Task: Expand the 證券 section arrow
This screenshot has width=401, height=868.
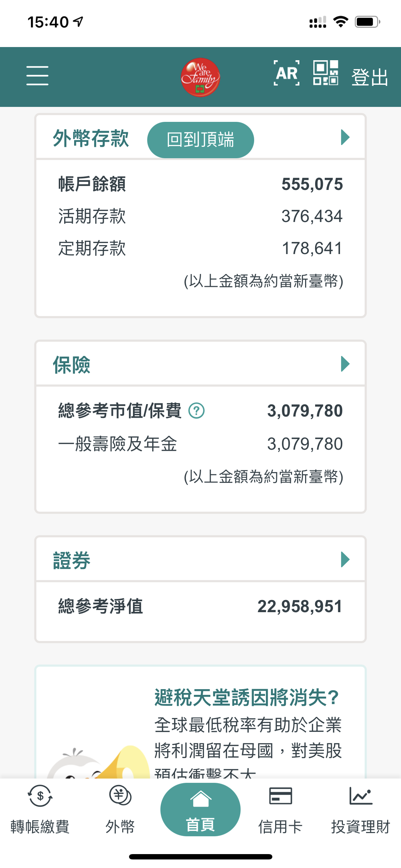Action: (x=345, y=559)
